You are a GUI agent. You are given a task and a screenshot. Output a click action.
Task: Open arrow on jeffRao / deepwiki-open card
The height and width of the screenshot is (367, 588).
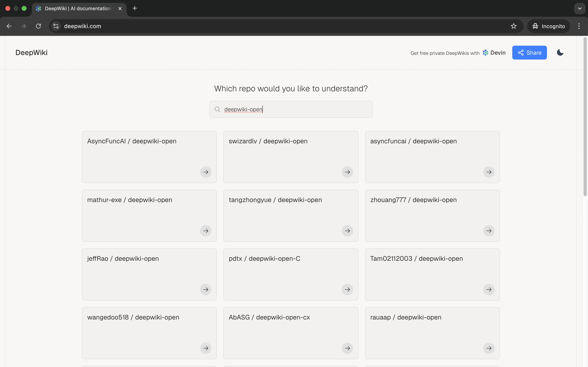tap(206, 289)
